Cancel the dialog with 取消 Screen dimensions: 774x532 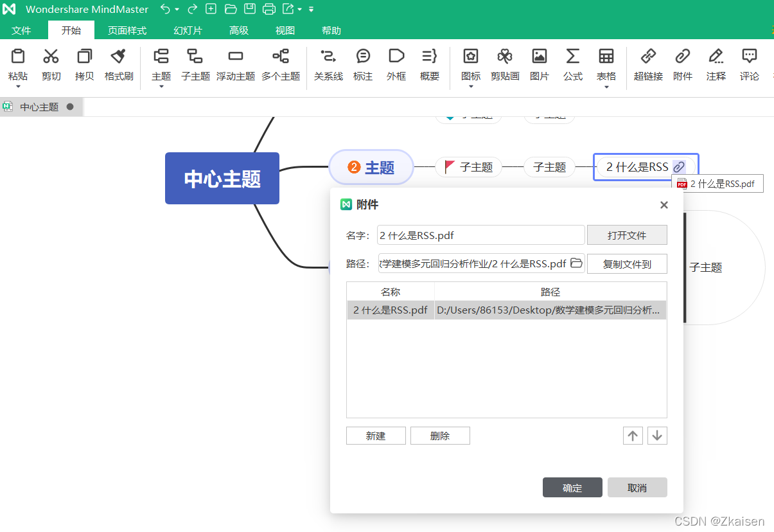point(637,488)
